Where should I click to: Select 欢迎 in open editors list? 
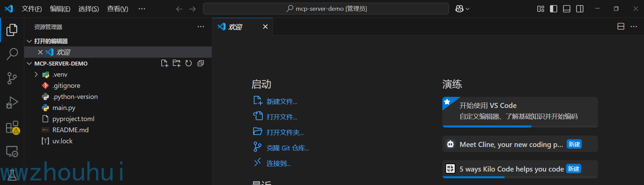click(x=118, y=52)
